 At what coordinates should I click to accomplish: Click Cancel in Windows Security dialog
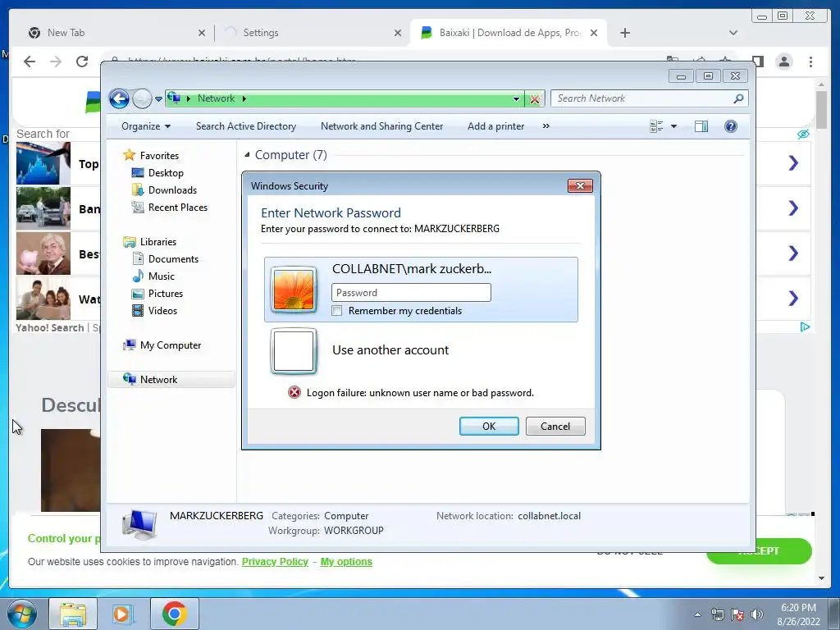tap(555, 427)
